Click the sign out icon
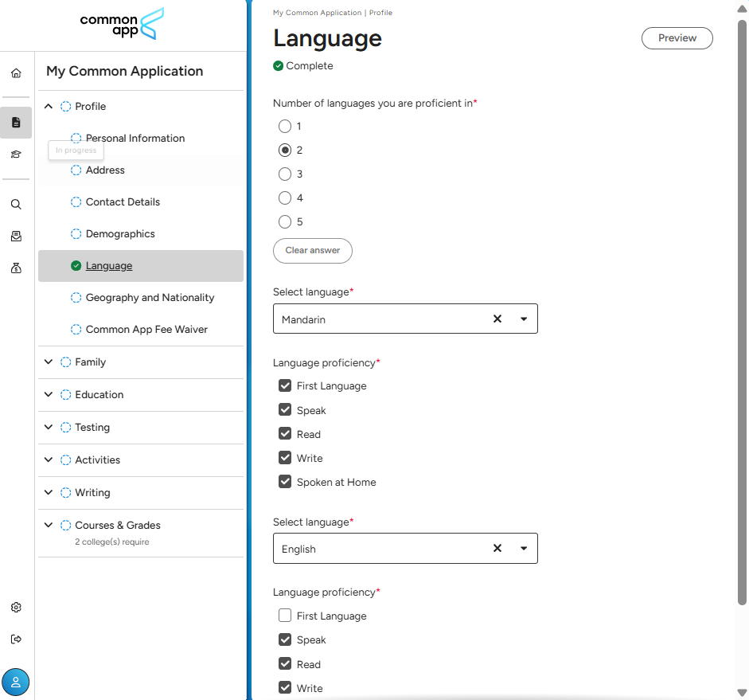The height and width of the screenshot is (700, 749). pos(16,639)
